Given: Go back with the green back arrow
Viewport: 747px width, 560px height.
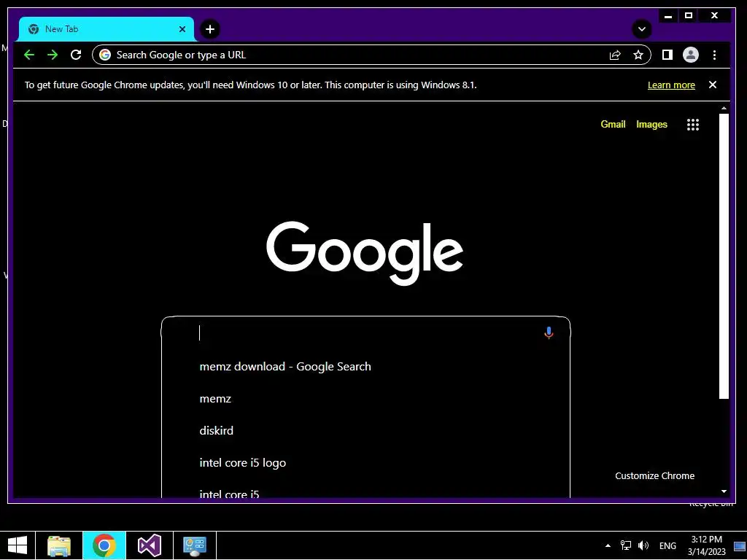Looking at the screenshot, I should (29, 55).
